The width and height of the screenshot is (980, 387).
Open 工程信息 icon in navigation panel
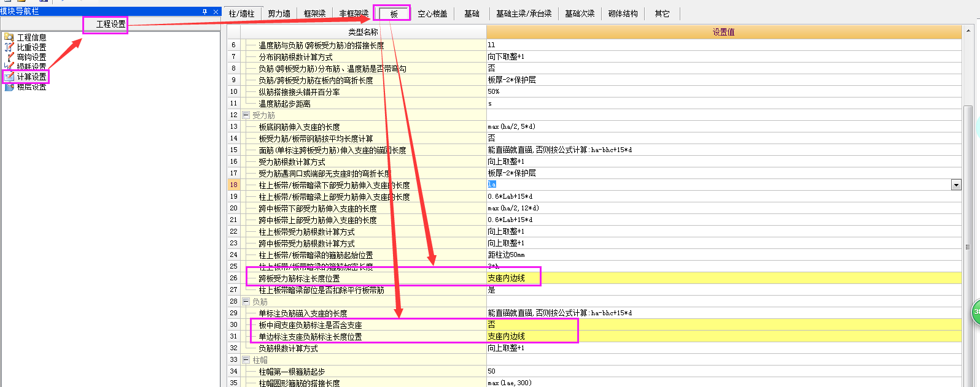(x=9, y=37)
